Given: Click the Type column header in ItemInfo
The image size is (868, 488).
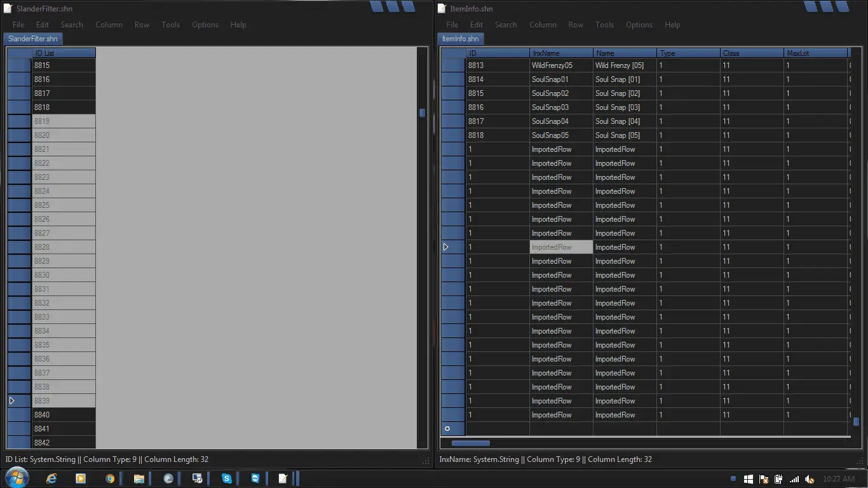Looking at the screenshot, I should coord(688,53).
